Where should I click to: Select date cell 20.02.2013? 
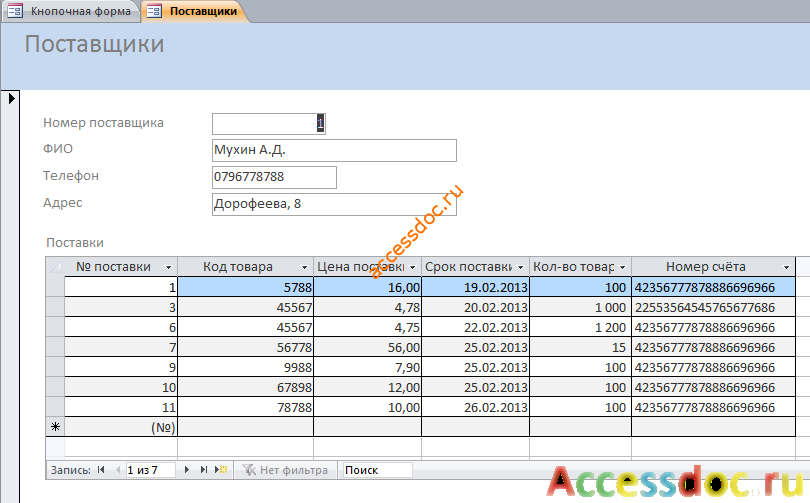coord(475,307)
